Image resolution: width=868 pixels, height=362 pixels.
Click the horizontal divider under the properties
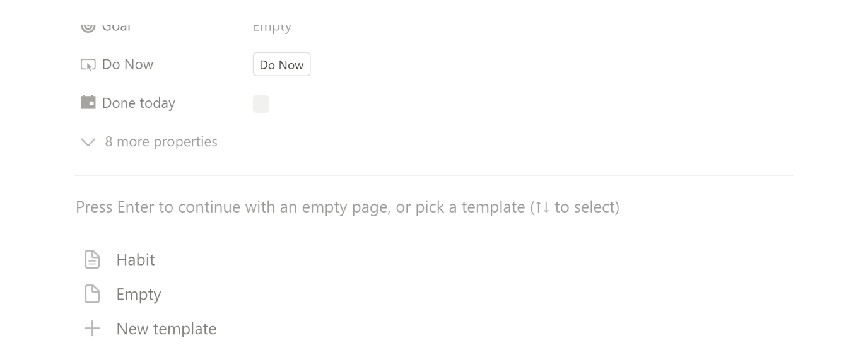tap(433, 175)
